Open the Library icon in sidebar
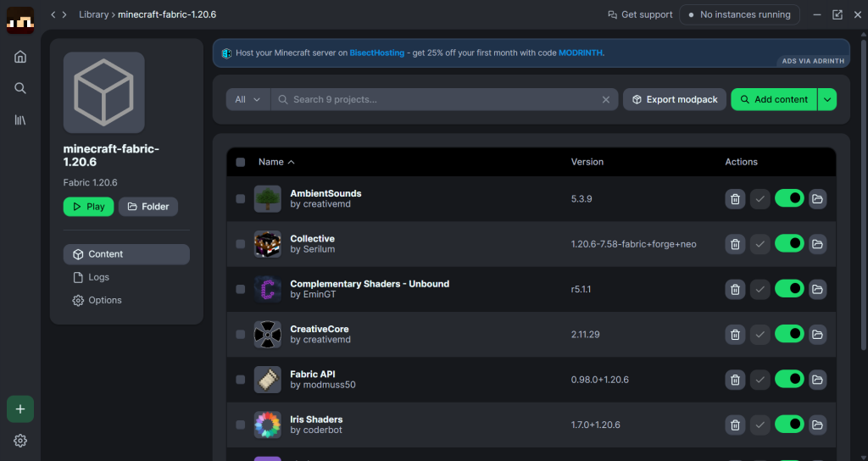Image resolution: width=868 pixels, height=461 pixels. [20, 120]
